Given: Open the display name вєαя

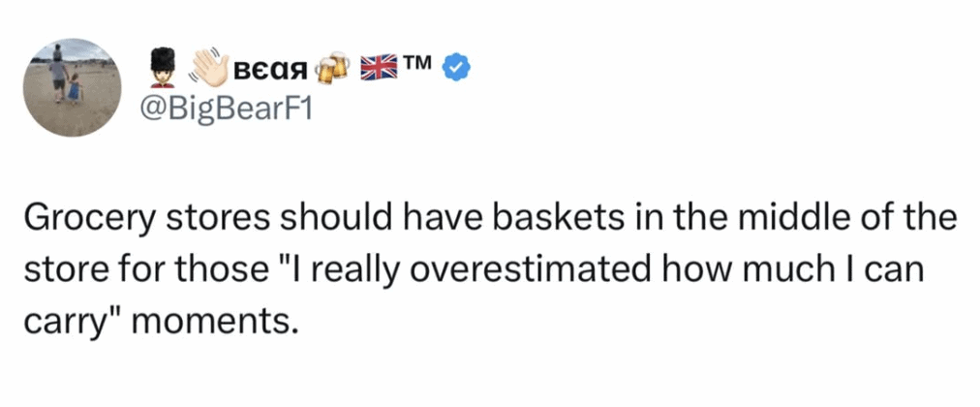Looking at the screenshot, I should pyautogui.click(x=272, y=70).
